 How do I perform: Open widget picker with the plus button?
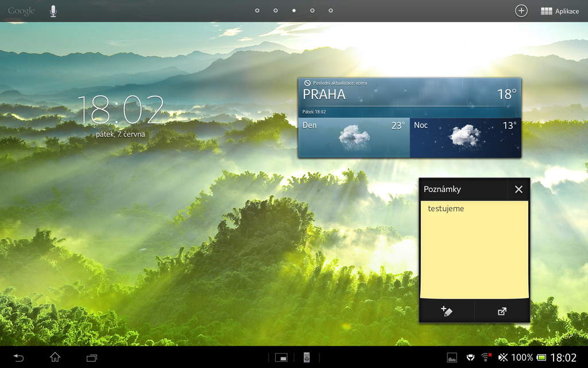pos(521,10)
